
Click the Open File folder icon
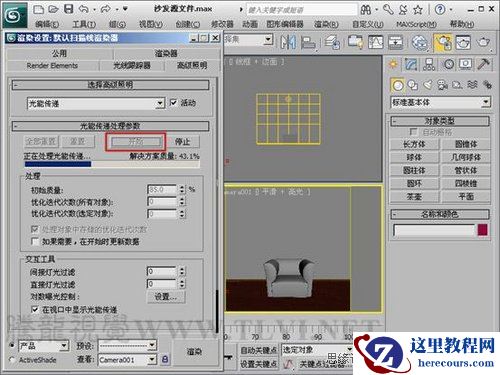tap(53, 9)
